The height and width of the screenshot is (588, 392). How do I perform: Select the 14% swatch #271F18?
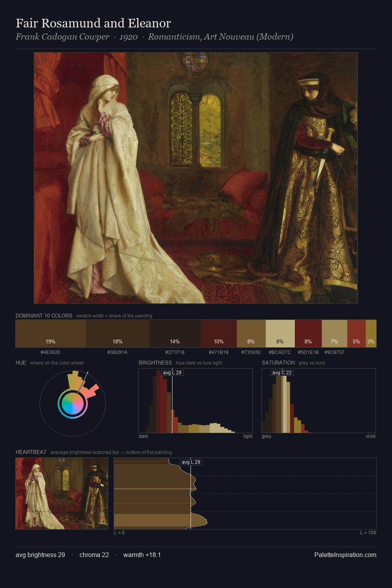pos(175,334)
